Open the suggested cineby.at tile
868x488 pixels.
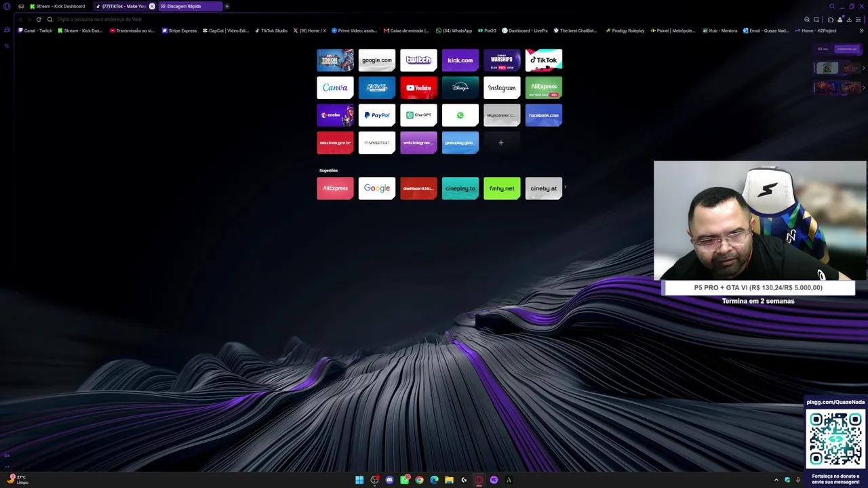(544, 188)
